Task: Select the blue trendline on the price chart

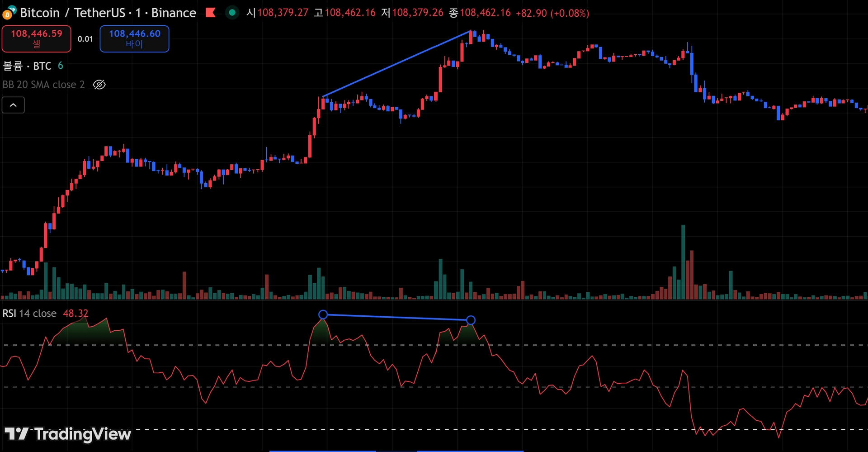Action: click(397, 63)
